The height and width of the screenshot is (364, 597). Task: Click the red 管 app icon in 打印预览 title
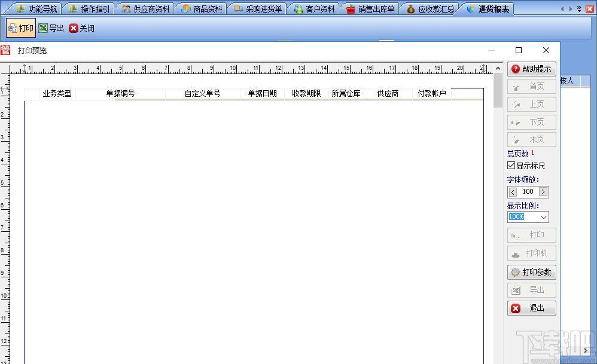point(5,50)
